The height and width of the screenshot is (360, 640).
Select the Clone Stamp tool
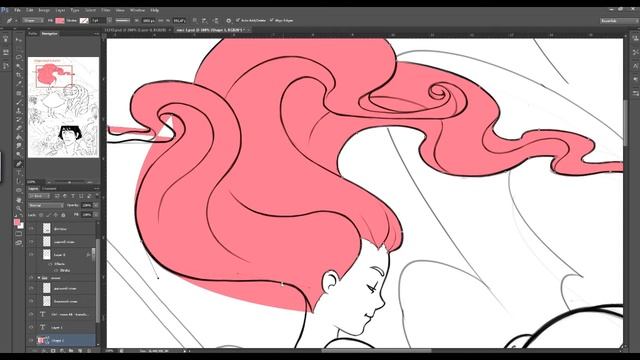pos(19,111)
